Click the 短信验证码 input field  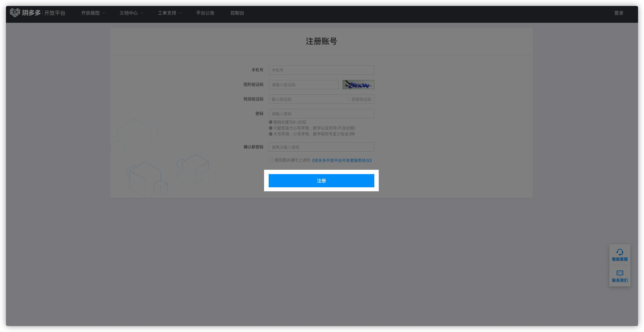pos(308,99)
